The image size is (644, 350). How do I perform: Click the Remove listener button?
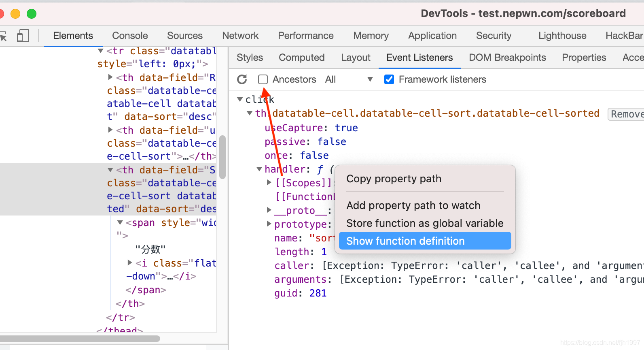pos(626,114)
